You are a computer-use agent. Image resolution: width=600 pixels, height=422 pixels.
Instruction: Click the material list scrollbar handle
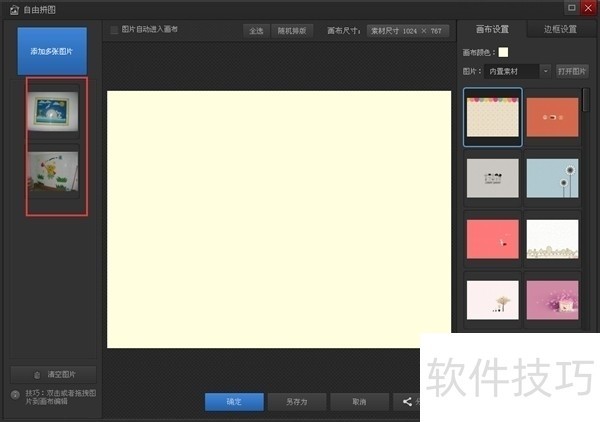pos(586,100)
